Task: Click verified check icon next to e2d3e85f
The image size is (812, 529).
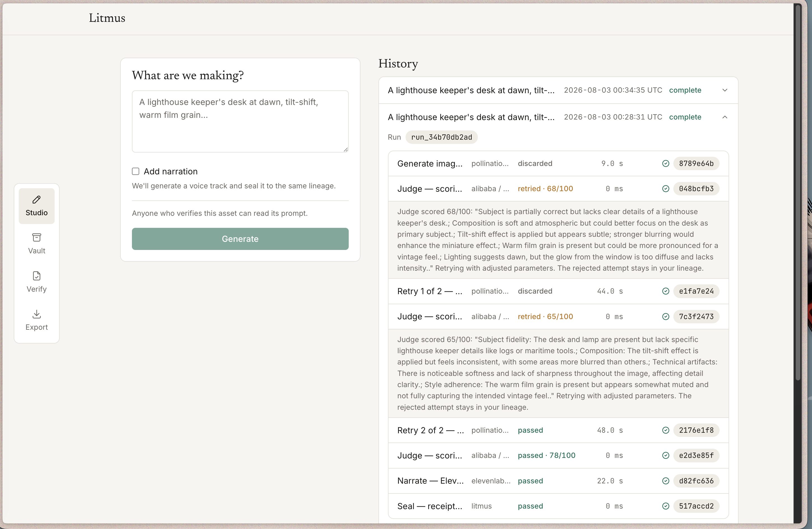Action: [665, 455]
